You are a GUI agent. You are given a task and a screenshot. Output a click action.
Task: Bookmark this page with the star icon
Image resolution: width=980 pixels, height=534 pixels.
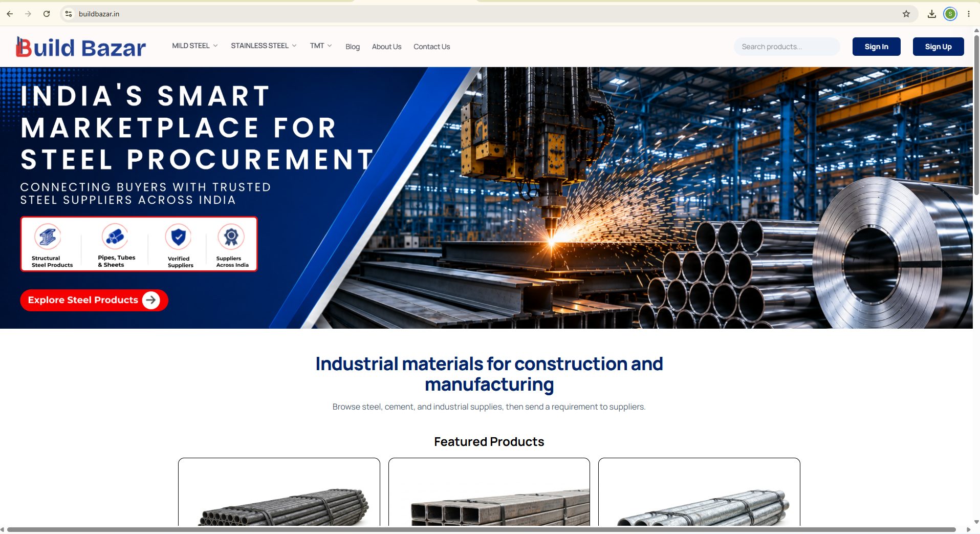906,14
